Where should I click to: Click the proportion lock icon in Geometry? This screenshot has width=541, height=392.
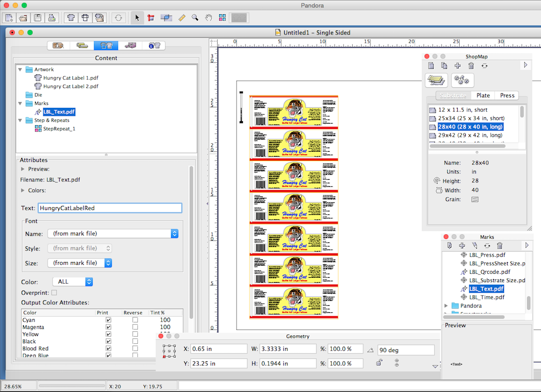tap(379, 363)
